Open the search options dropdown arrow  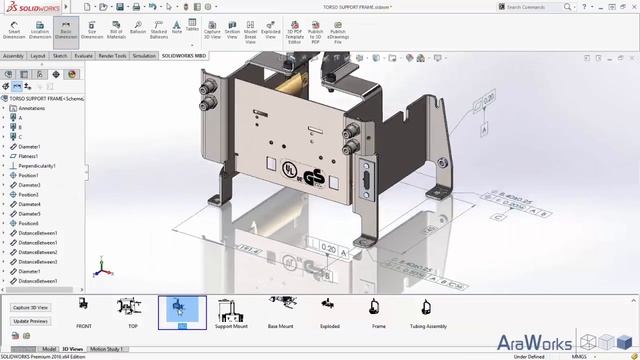(x=575, y=7)
